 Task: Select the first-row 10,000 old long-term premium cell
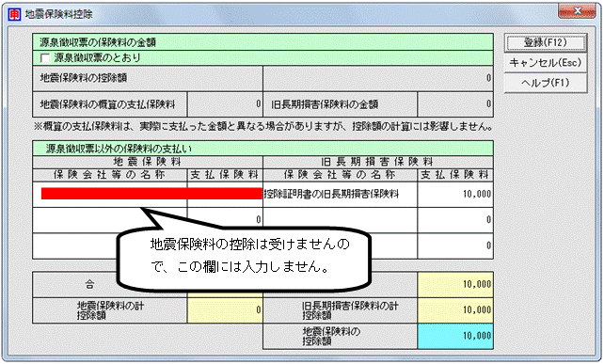(455, 195)
